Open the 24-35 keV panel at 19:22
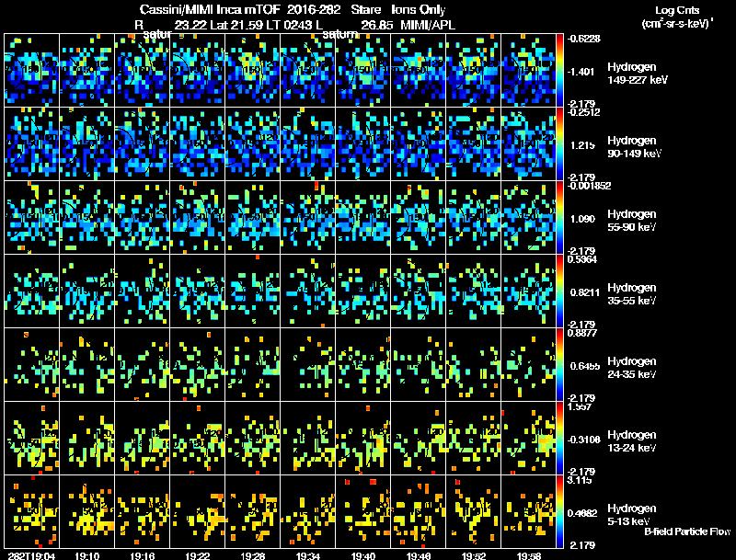 click(197, 364)
